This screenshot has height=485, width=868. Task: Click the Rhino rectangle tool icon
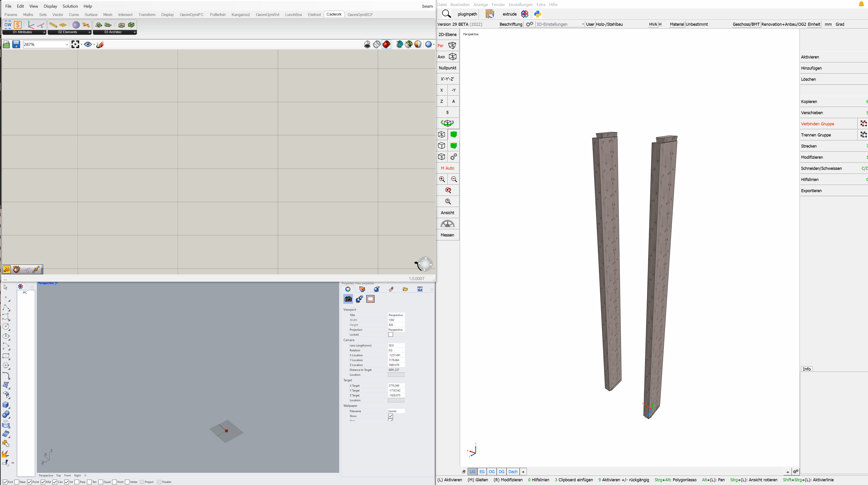(x=6, y=356)
